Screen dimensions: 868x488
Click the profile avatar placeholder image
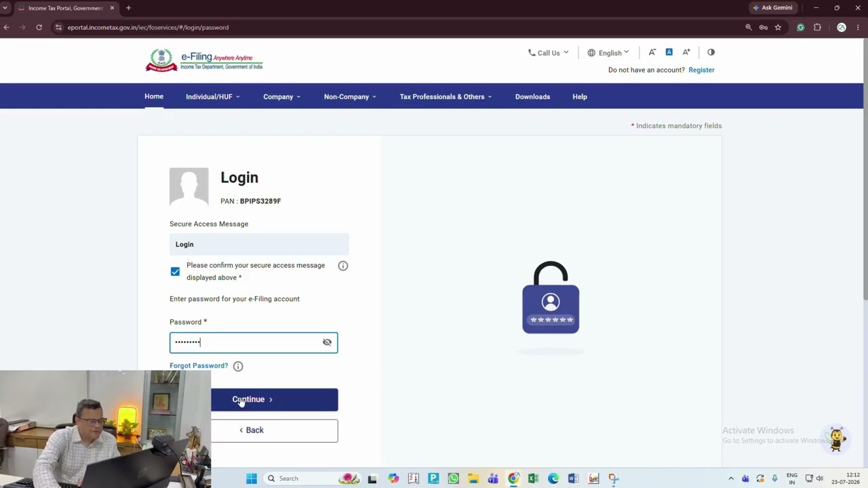(189, 187)
